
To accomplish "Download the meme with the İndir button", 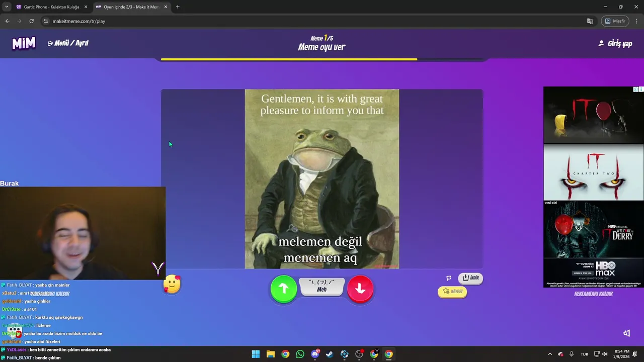I will [x=470, y=278].
